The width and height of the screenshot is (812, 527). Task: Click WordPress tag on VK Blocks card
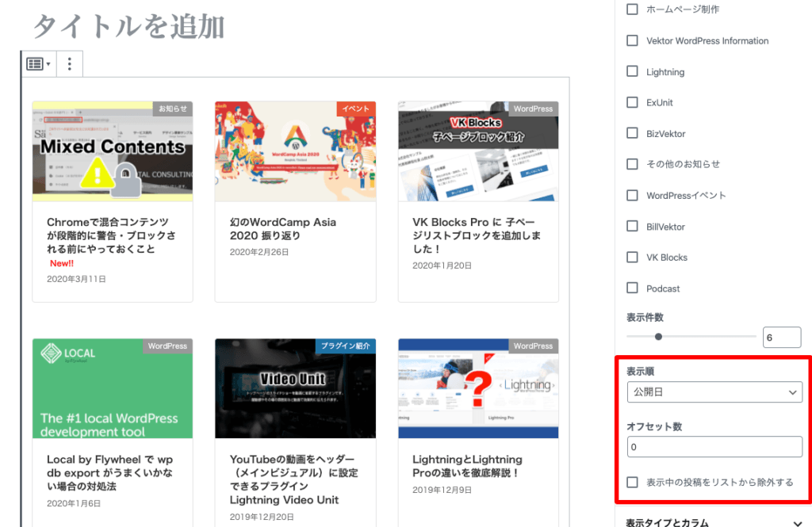(x=533, y=109)
